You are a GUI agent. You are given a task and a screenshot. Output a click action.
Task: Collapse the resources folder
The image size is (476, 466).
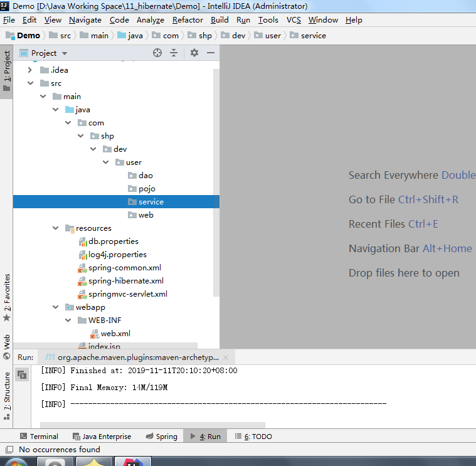click(x=56, y=228)
